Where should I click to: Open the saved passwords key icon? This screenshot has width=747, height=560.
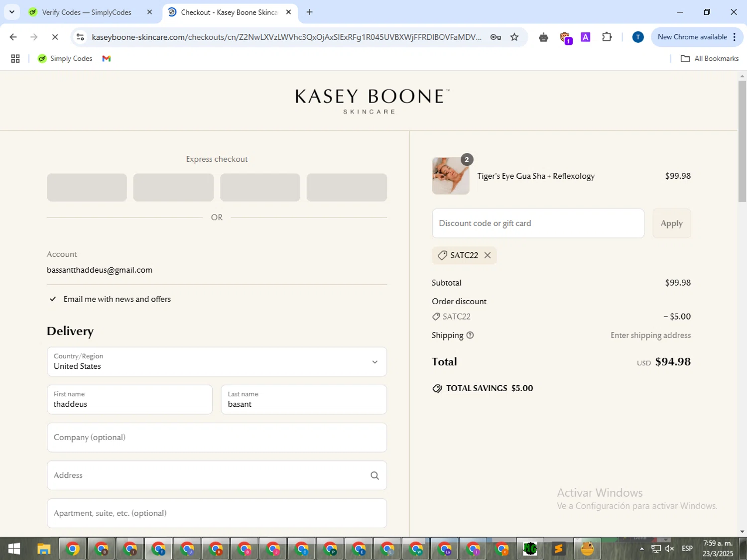(x=496, y=37)
